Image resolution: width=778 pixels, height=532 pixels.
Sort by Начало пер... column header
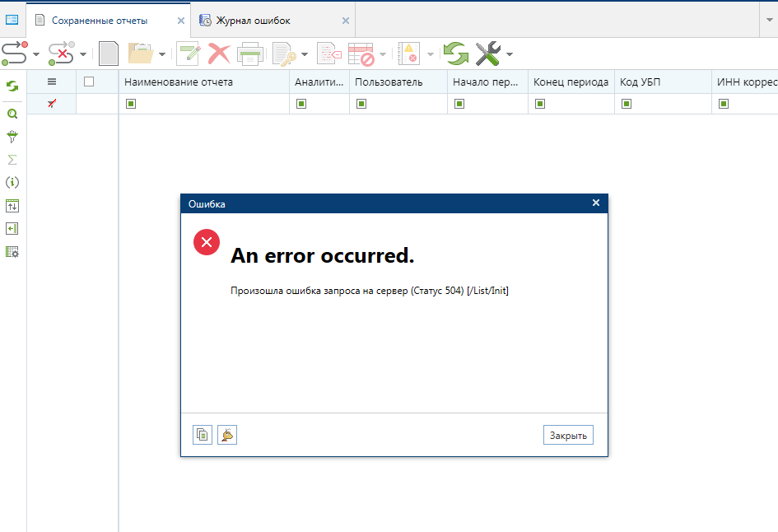click(x=487, y=82)
